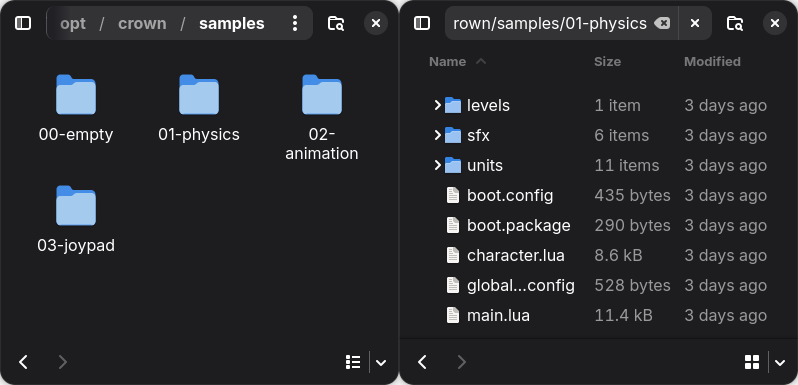Search folder in the left samples window
Viewport: 798px width, 385px height.
tap(336, 23)
